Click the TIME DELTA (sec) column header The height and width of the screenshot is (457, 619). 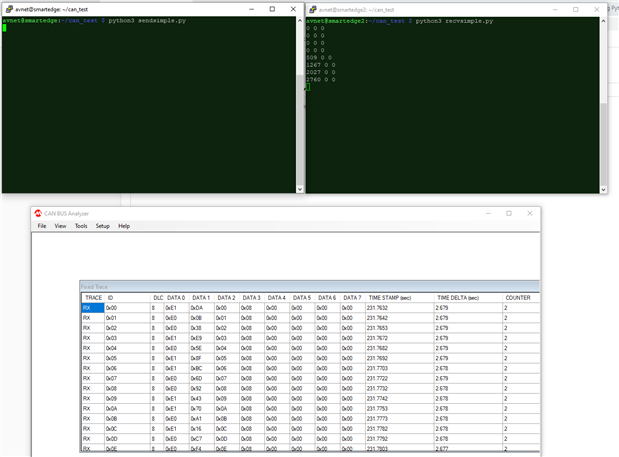(x=458, y=297)
